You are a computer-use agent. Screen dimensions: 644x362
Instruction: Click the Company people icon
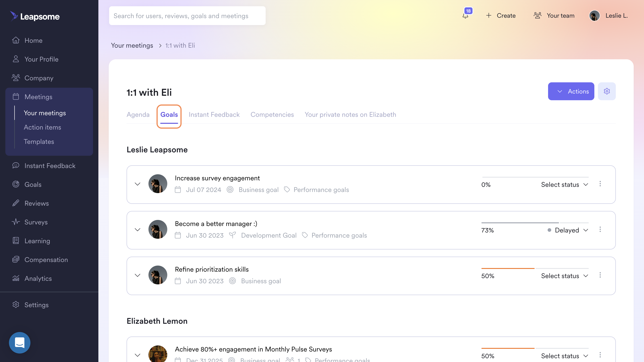pos(16,78)
